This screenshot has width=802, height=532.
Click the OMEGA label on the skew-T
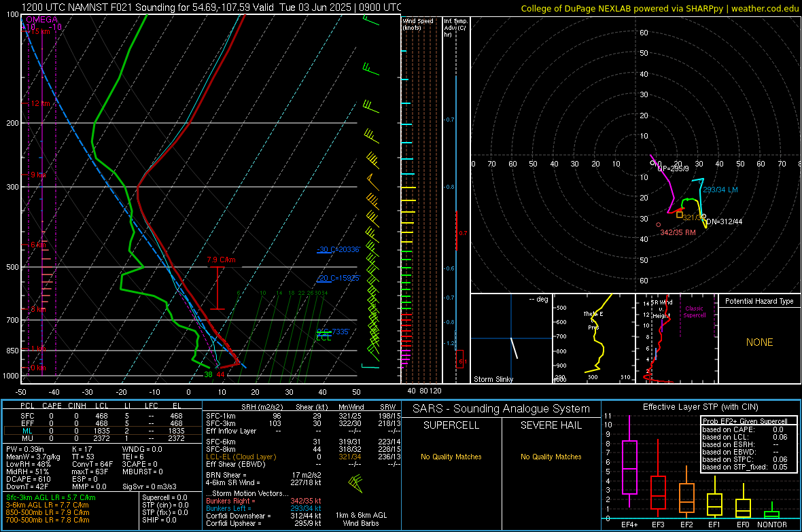coord(41,20)
